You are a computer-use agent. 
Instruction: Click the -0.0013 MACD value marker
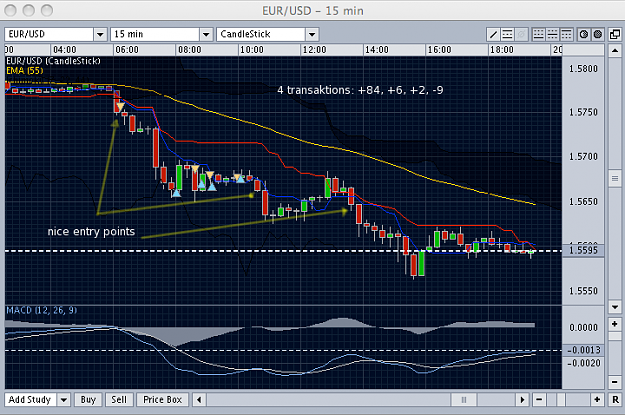point(583,350)
